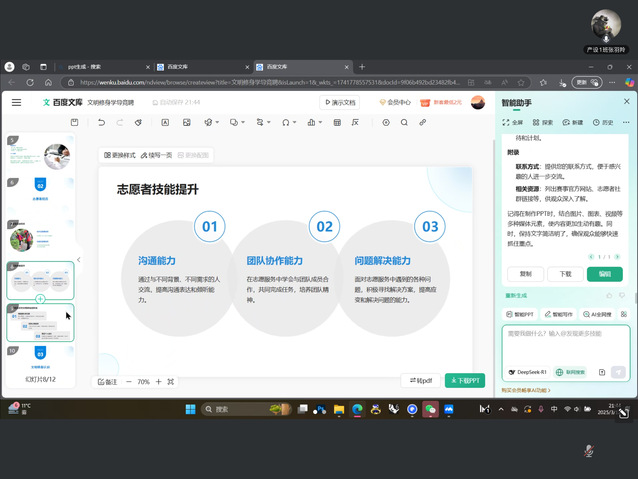Click thumbs-up on the assistant response
This screenshot has width=638, height=479.
point(610,295)
